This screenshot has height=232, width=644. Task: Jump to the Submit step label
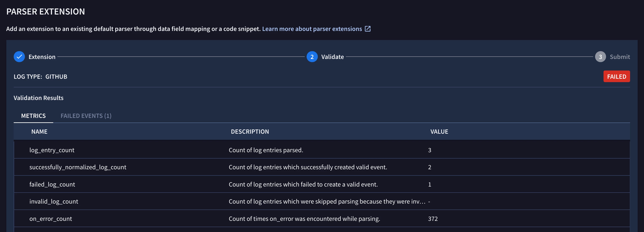coord(620,57)
